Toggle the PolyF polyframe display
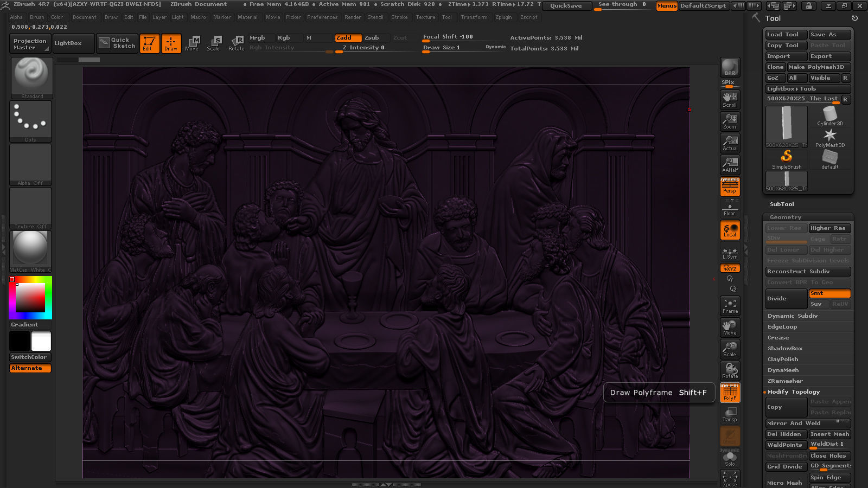Screen dimensions: 868x488 click(730, 393)
